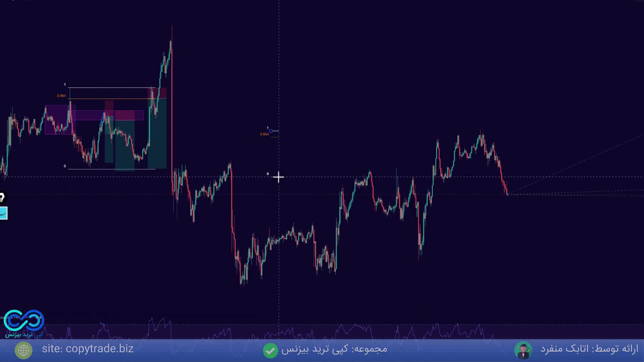
Task: Select the large Fibonacci 0.864 orange label
Action: point(61,96)
